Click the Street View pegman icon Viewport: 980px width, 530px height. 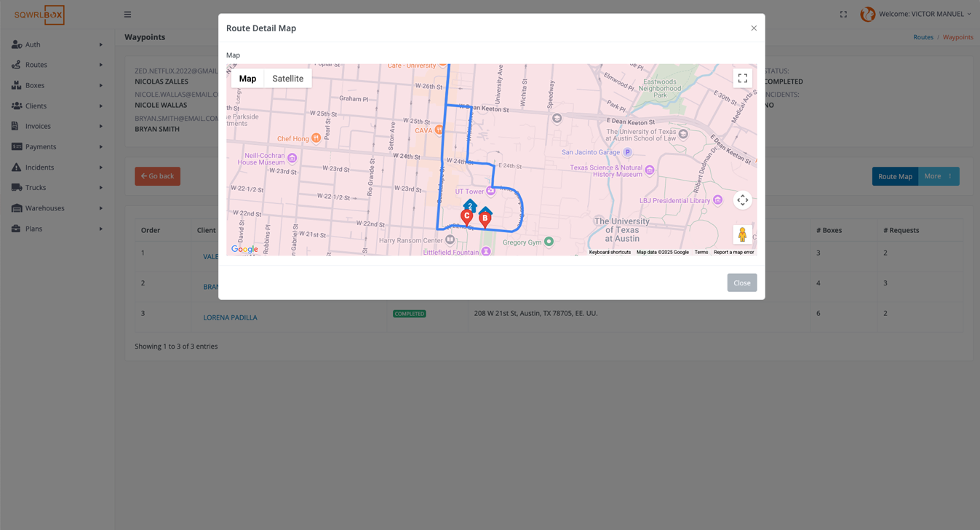[x=742, y=234]
